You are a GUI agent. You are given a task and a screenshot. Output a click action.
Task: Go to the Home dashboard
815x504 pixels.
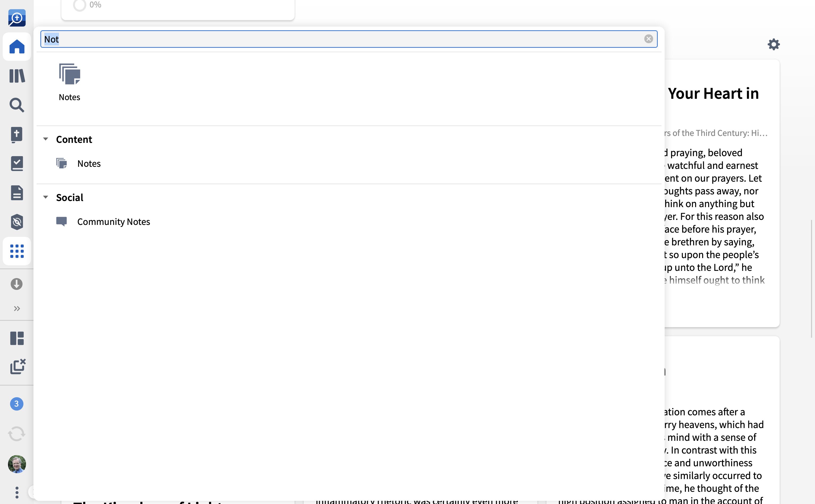coord(17,47)
